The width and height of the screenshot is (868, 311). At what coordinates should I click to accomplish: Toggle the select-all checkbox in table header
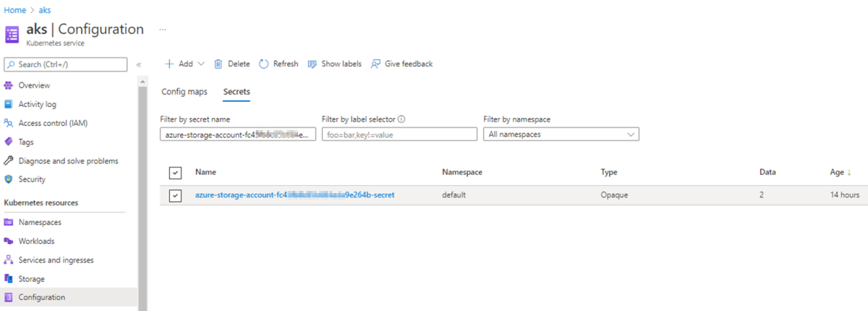pyautogui.click(x=174, y=173)
